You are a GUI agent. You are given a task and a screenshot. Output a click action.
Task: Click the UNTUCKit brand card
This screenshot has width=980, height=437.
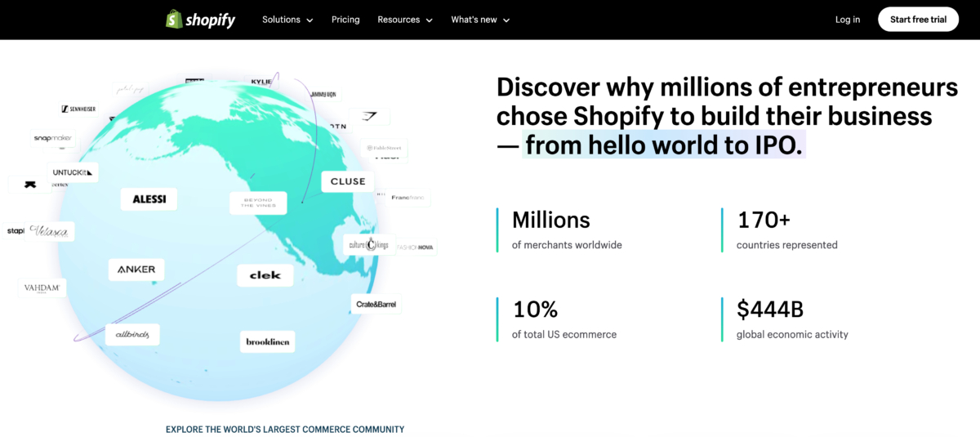tap(73, 172)
